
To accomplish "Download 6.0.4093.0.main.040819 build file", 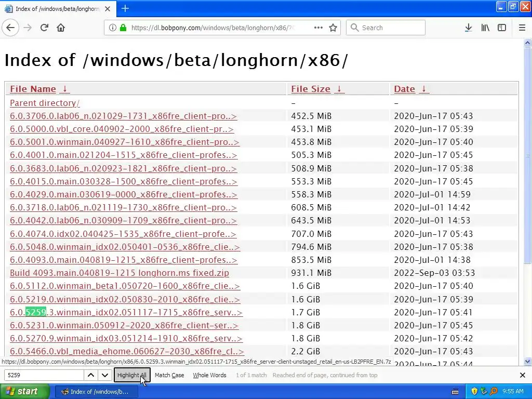I will [x=124, y=260].
